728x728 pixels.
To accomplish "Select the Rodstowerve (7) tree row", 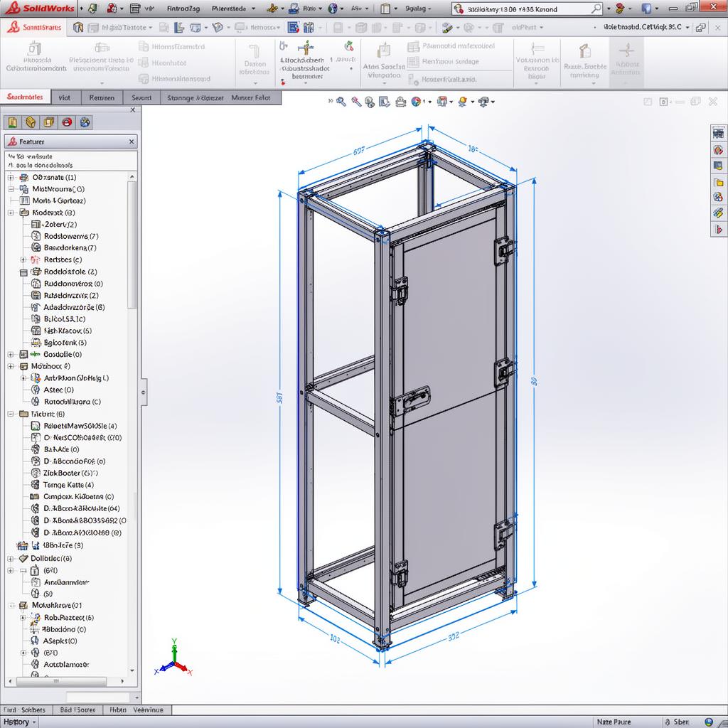I will pyautogui.click(x=65, y=236).
